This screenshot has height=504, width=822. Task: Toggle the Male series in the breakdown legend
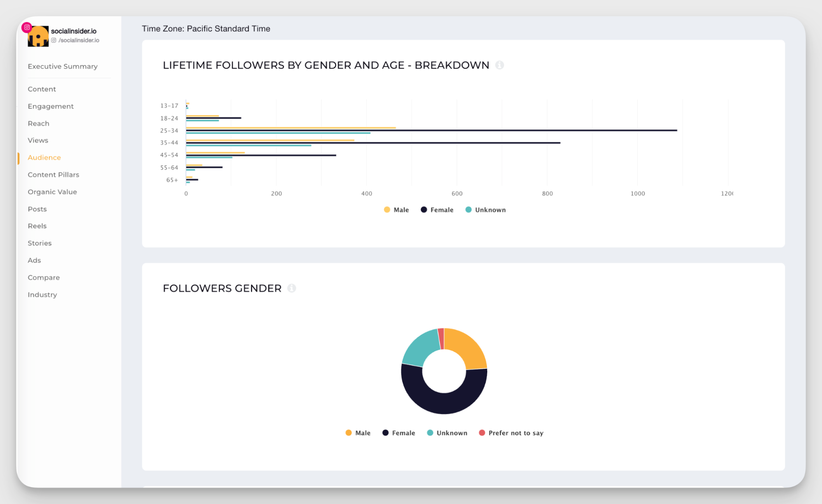coord(387,210)
